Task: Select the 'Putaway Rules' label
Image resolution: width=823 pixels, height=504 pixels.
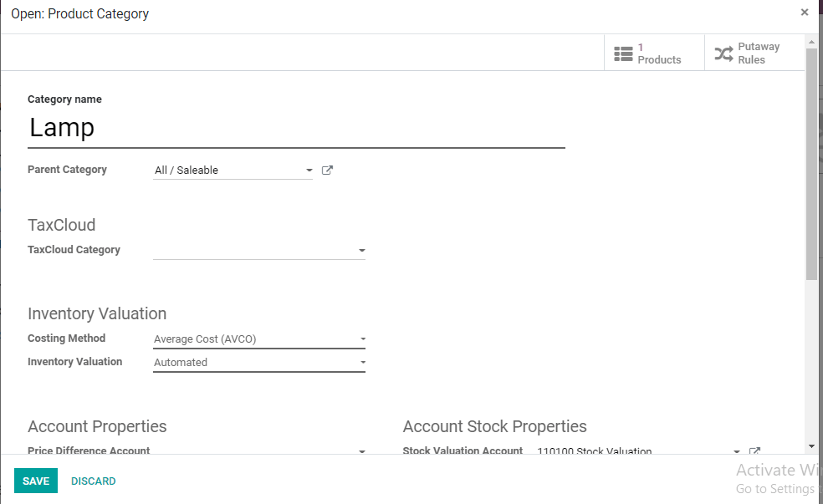Action: [x=758, y=53]
